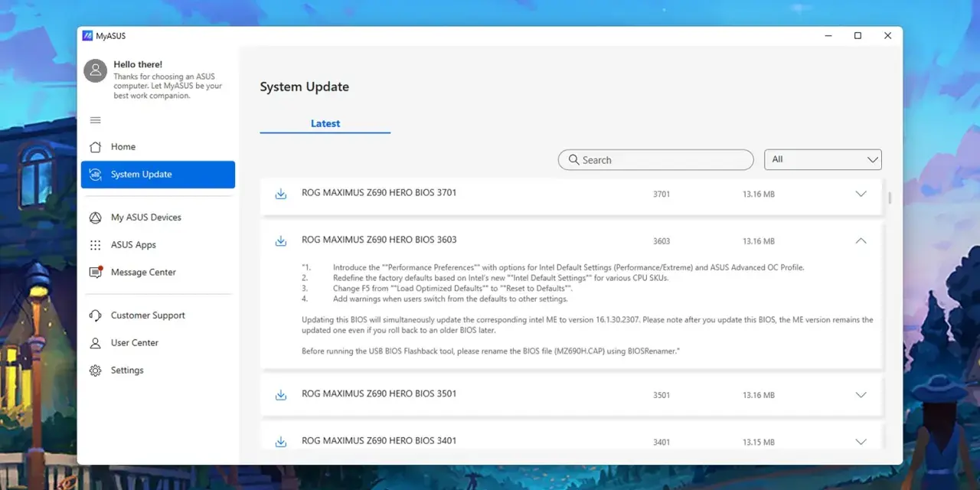The height and width of the screenshot is (490, 980).
Task: Click the magnifier icon in search box
Action: tap(574, 160)
